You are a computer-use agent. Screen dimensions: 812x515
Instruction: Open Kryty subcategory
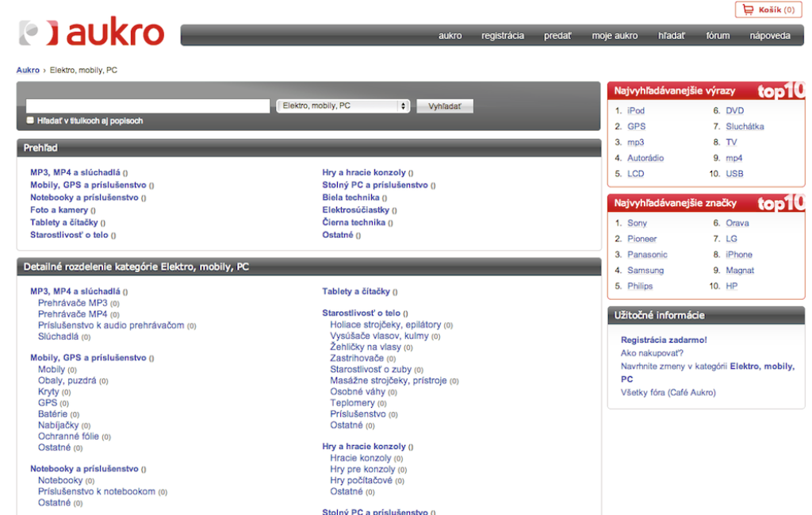(48, 392)
